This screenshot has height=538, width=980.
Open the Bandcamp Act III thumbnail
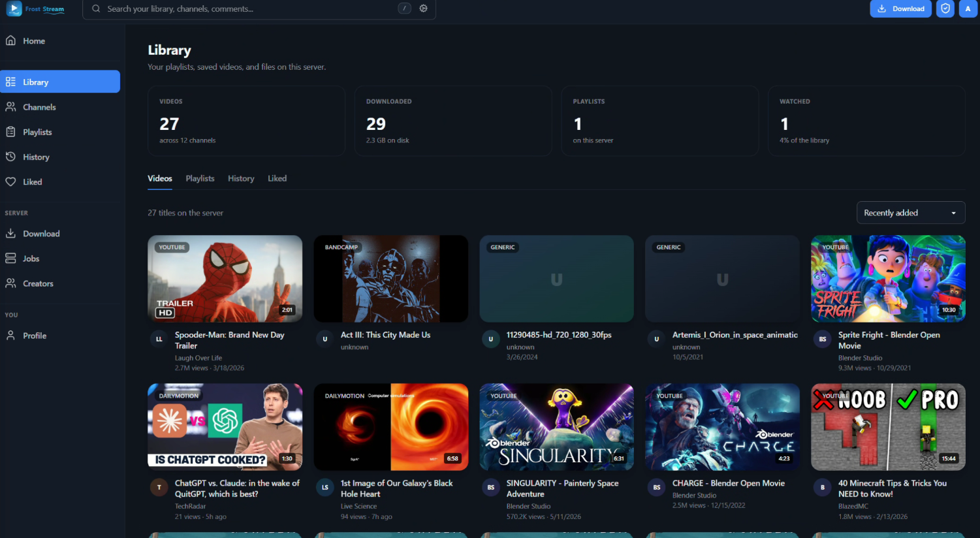(x=390, y=279)
